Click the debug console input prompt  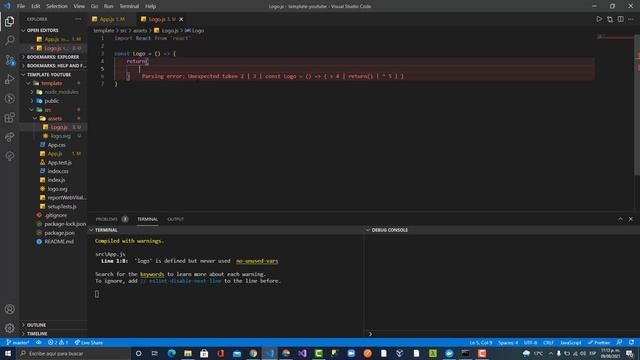point(502,334)
